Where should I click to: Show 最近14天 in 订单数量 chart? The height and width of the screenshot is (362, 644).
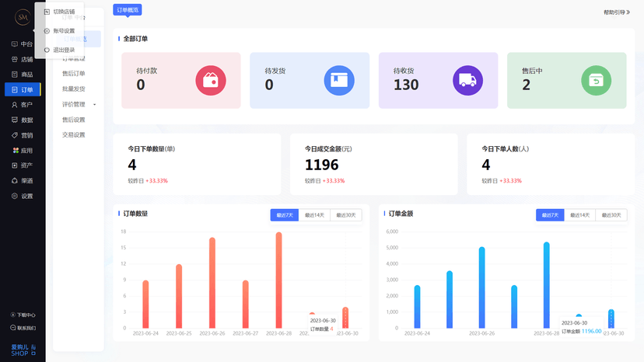point(314,215)
